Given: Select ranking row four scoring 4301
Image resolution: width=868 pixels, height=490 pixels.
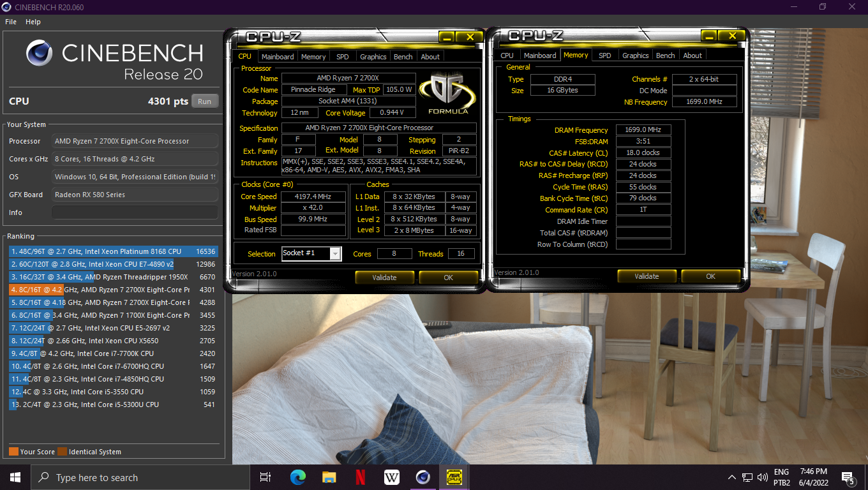Looking at the screenshot, I should (113, 290).
